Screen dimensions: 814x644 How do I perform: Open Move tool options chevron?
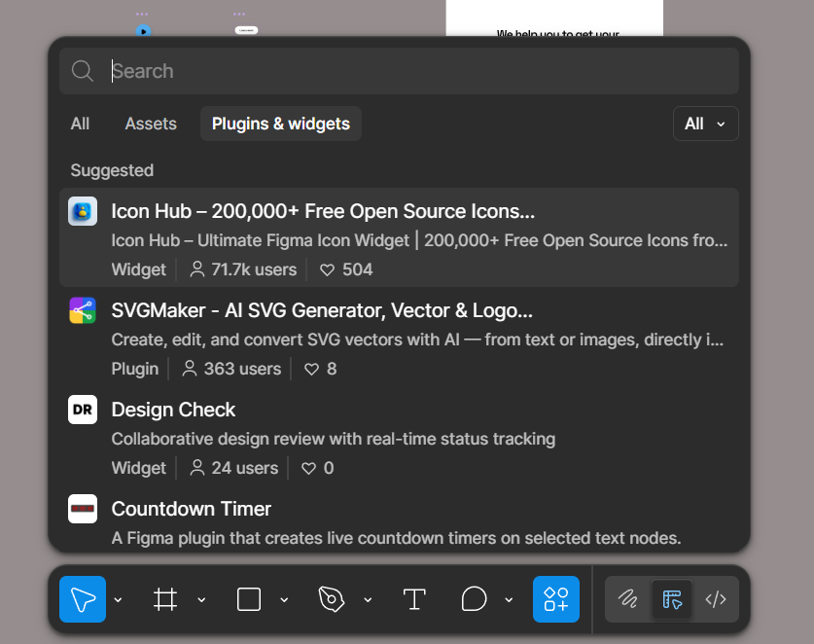tap(119, 600)
